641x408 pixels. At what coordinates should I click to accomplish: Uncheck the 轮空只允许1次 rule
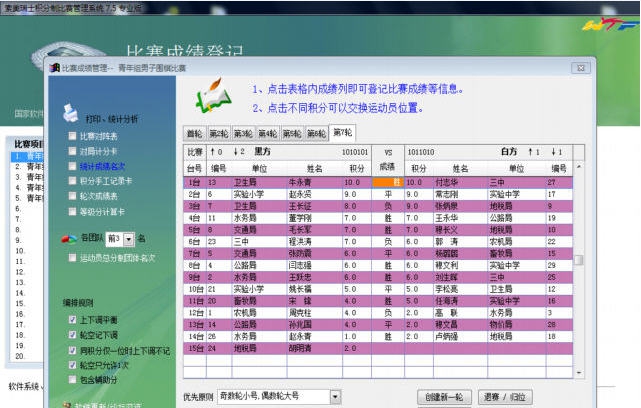pyautogui.click(x=73, y=365)
